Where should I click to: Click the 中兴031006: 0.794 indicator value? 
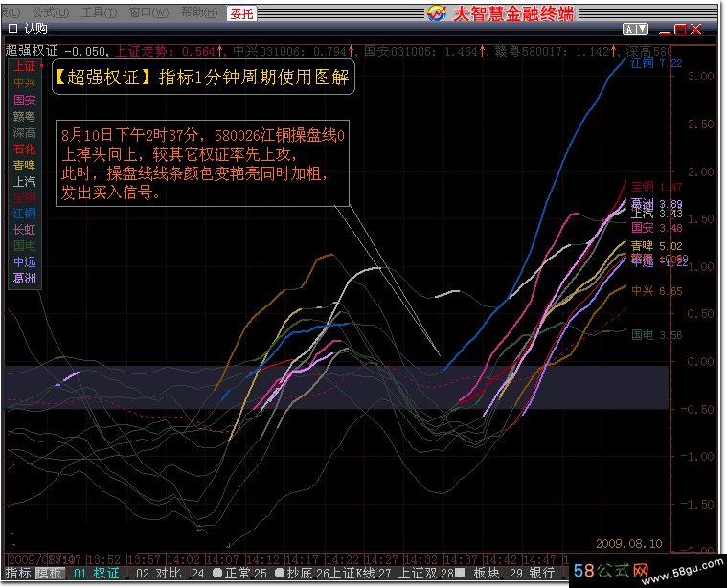click(x=294, y=51)
